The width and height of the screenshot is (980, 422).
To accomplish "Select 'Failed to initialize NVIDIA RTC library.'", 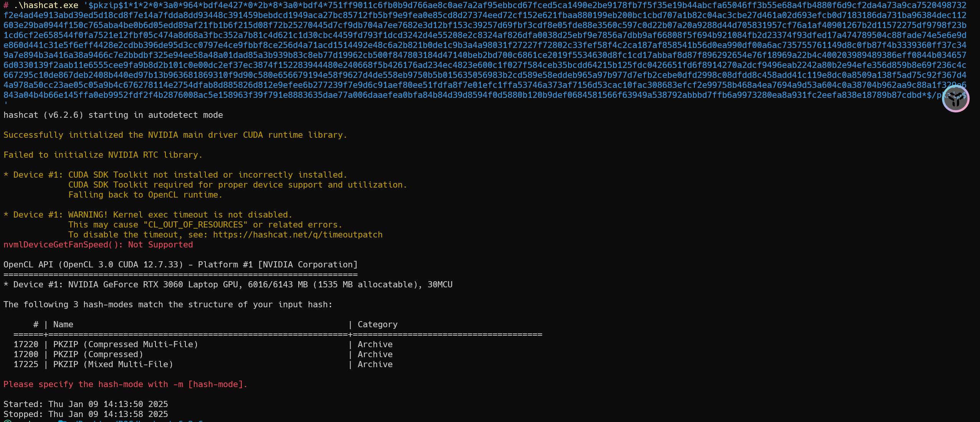I will tap(103, 155).
